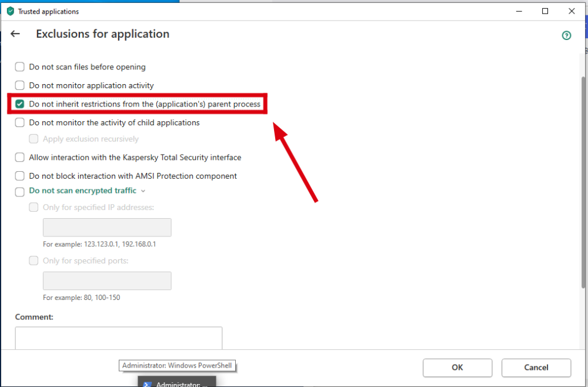
Task: Click the Administrator: Windows PowerShell tooltip
Action: point(177,366)
